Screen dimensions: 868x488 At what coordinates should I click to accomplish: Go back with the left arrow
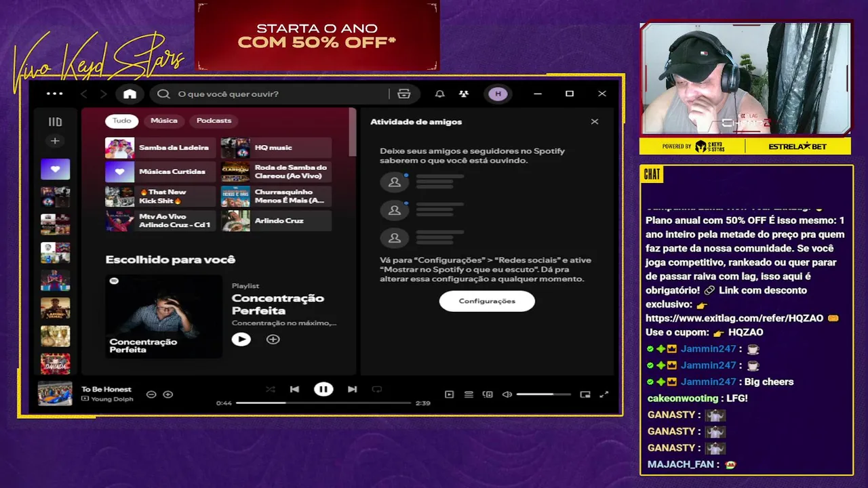(x=84, y=94)
